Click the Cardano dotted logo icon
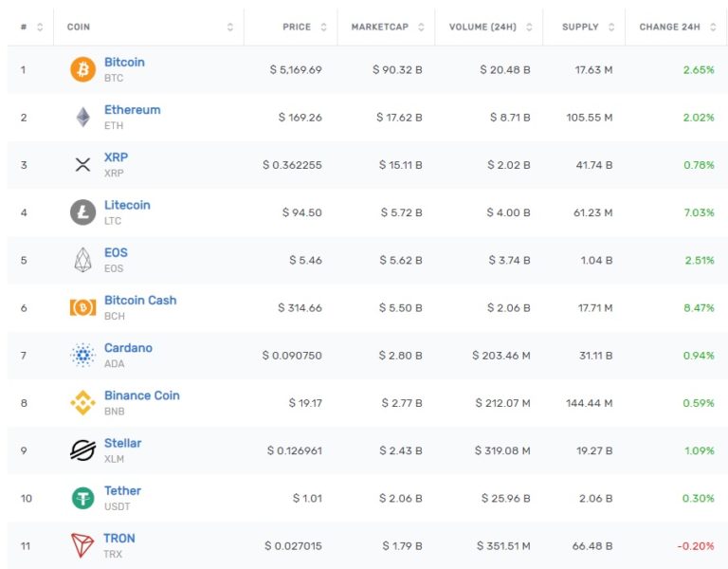Viewport: 728px width, 569px height. tap(83, 355)
